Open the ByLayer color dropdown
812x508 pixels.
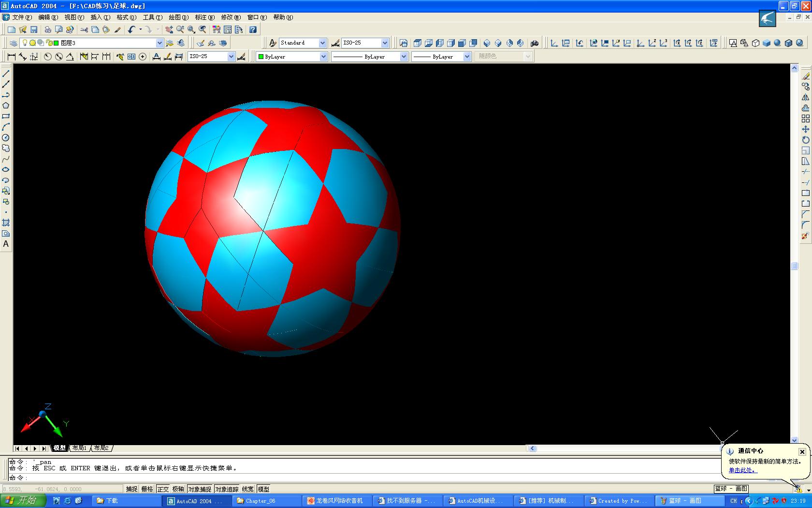[323, 57]
